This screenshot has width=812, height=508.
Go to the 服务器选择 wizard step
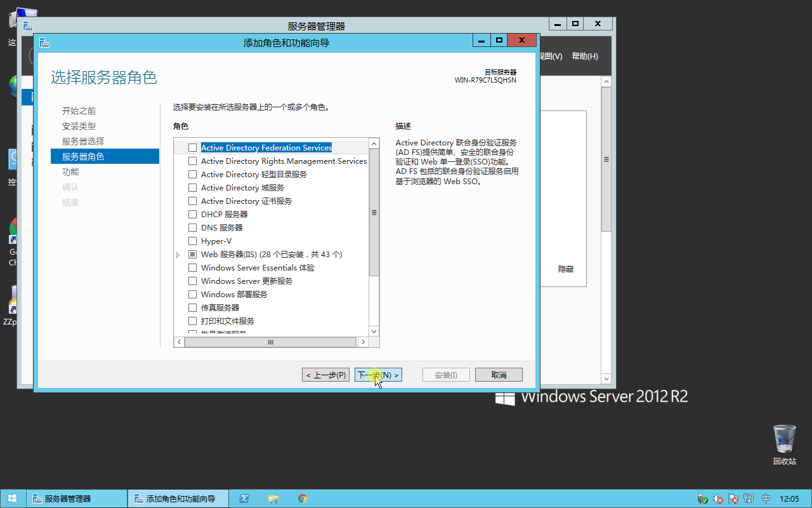pos(83,141)
